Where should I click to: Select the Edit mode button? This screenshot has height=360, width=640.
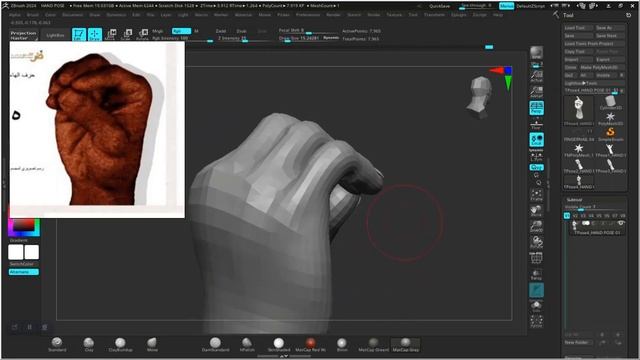coord(79,34)
